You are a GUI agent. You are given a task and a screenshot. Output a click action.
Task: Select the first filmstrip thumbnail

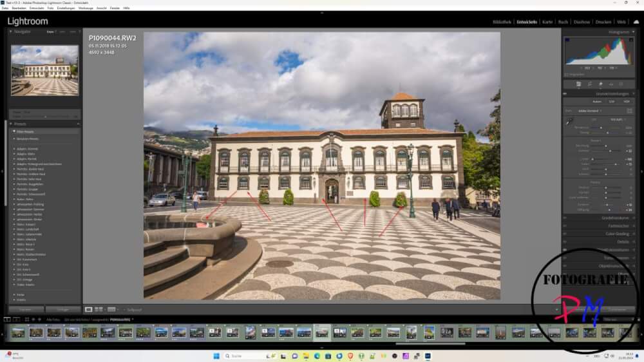point(17,332)
